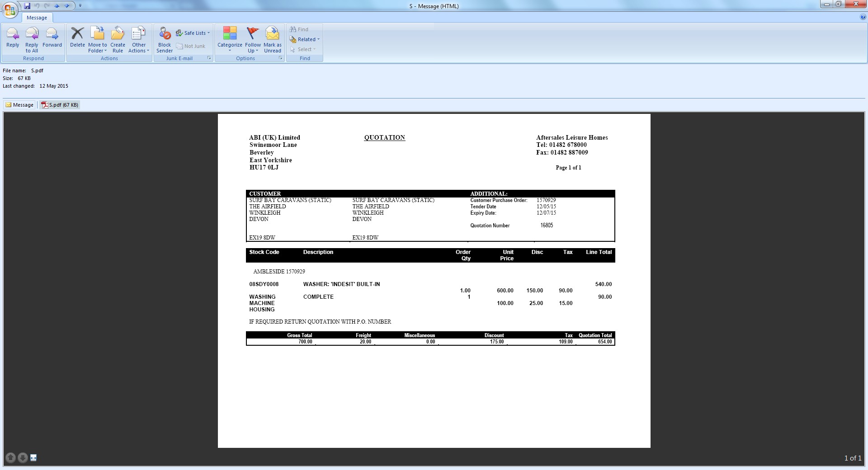The image size is (868, 470).
Task: Click Reply to All
Action: (x=32, y=38)
